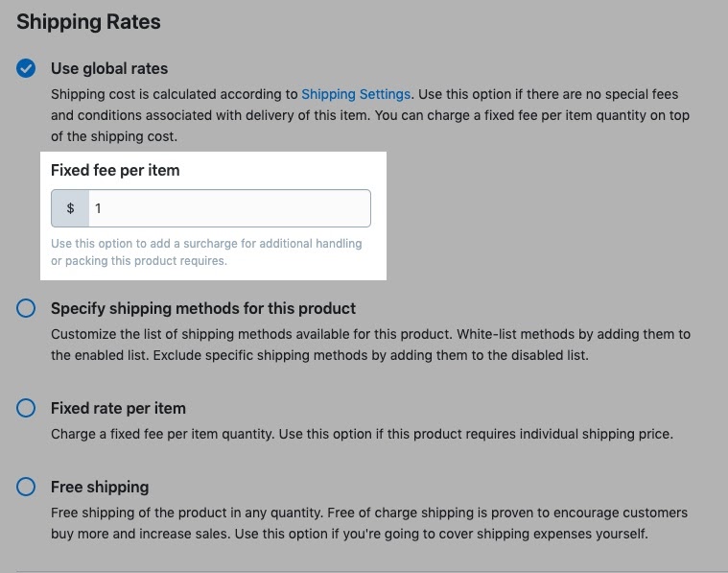Click the "Fixed rate per item" label text
Screen dimensions: 728x573
click(x=118, y=408)
